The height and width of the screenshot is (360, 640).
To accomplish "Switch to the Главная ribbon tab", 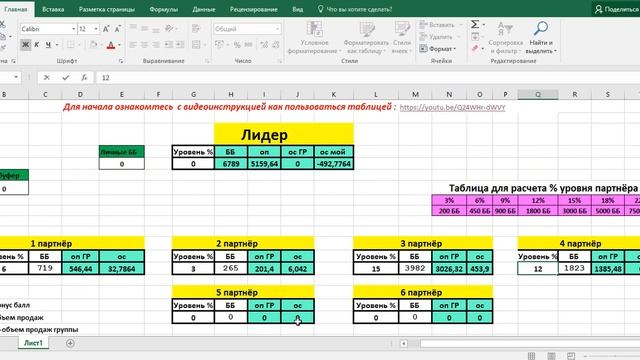I will click(16, 9).
